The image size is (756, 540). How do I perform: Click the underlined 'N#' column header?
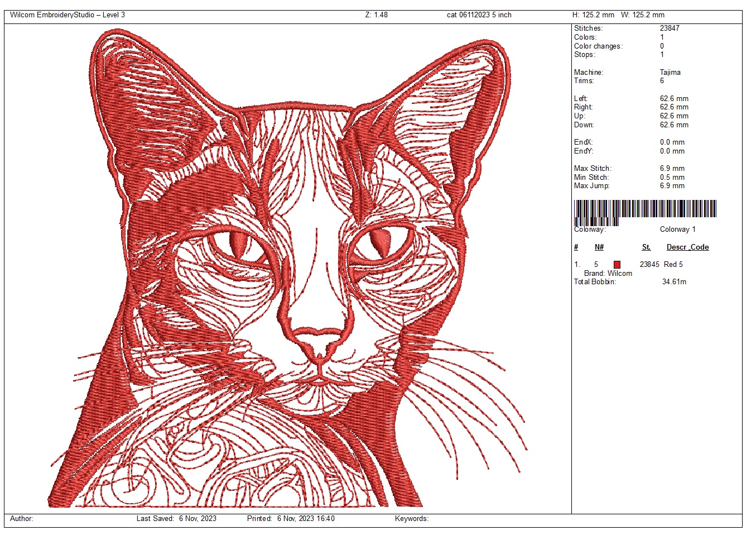[x=599, y=247]
